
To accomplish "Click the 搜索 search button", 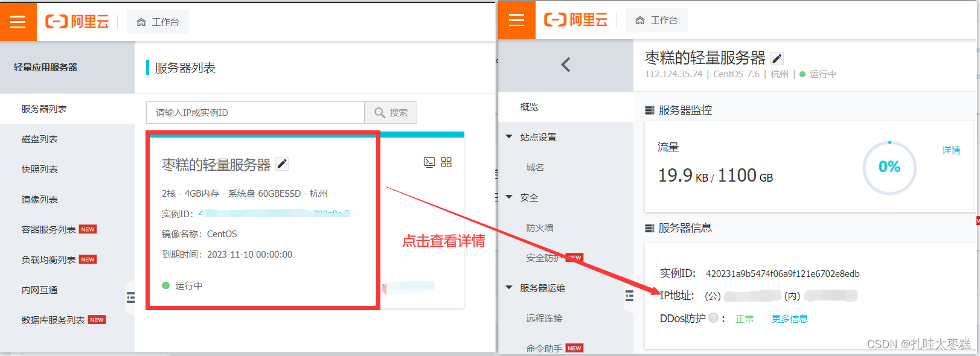I will point(391,112).
